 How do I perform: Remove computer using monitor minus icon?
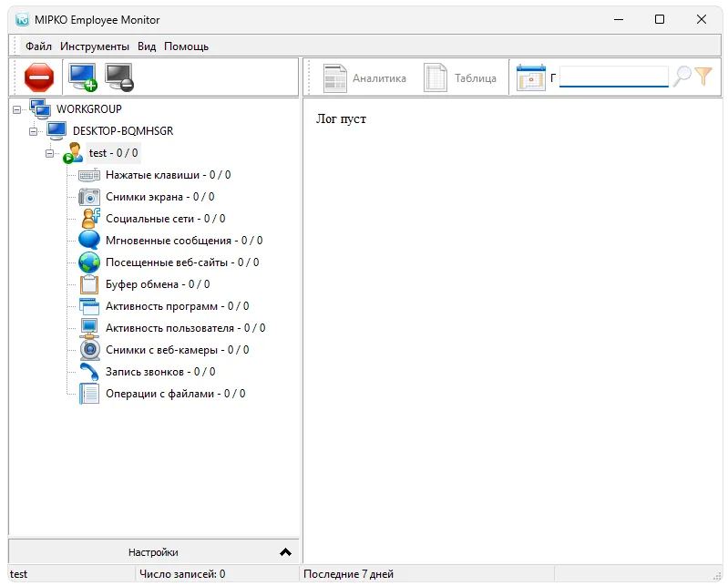click(x=119, y=77)
